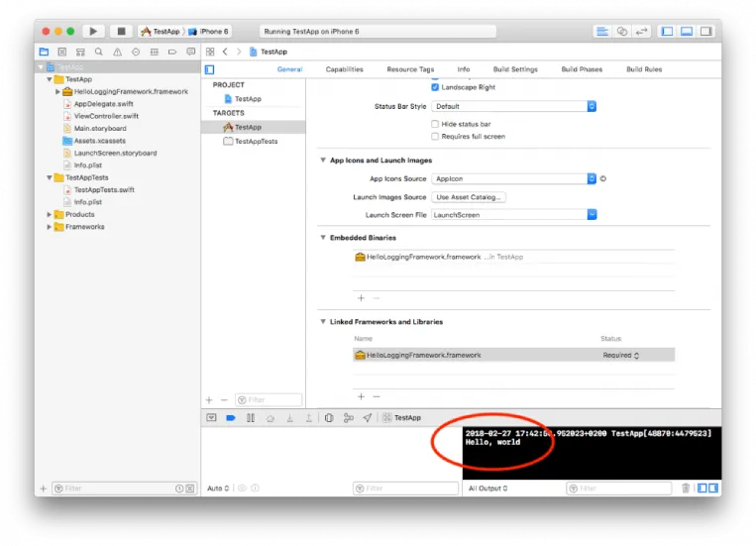Step out in debugger

tap(309, 418)
